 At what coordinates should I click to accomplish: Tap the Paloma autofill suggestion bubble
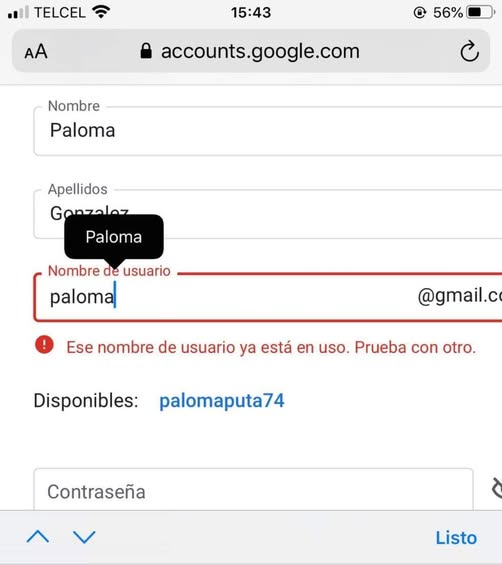click(114, 237)
